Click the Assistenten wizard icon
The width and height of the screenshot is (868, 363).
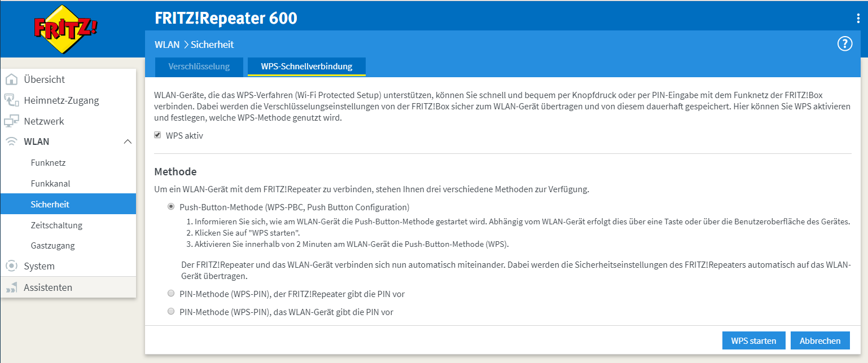(11, 287)
